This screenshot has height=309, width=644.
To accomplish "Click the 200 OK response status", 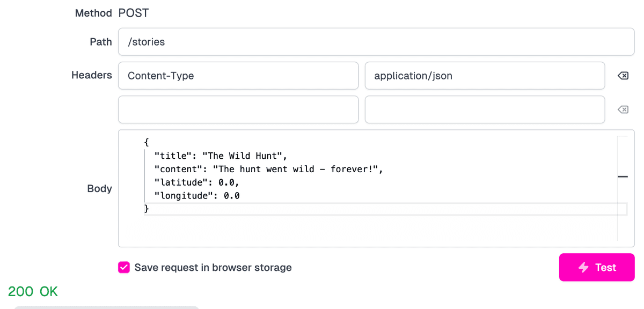I will [33, 292].
